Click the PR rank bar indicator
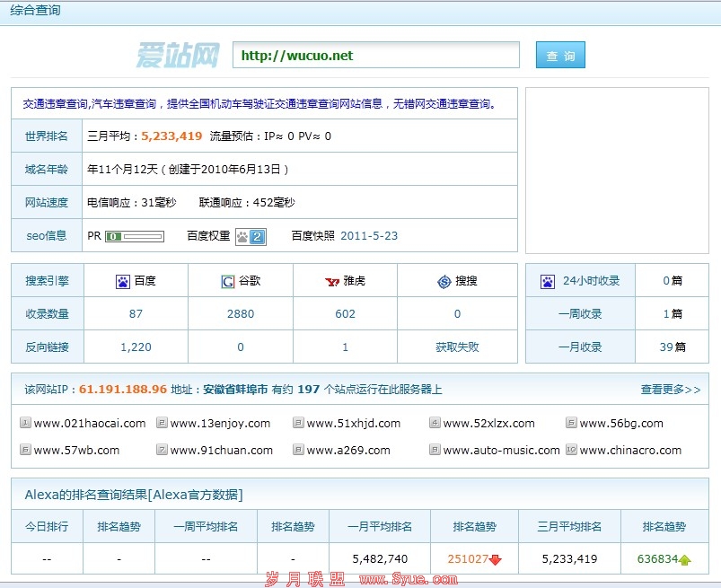Viewport: 721px width, 588px height. click(x=135, y=237)
